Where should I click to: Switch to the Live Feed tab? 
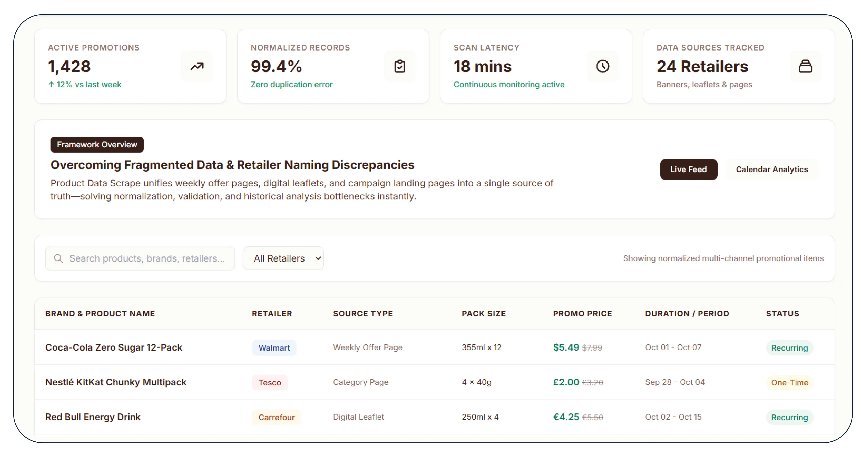click(688, 169)
